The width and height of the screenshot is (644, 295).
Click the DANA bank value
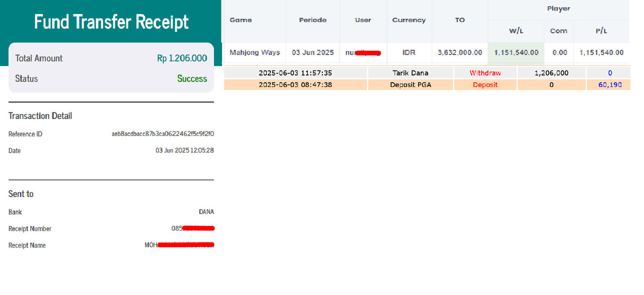206,212
